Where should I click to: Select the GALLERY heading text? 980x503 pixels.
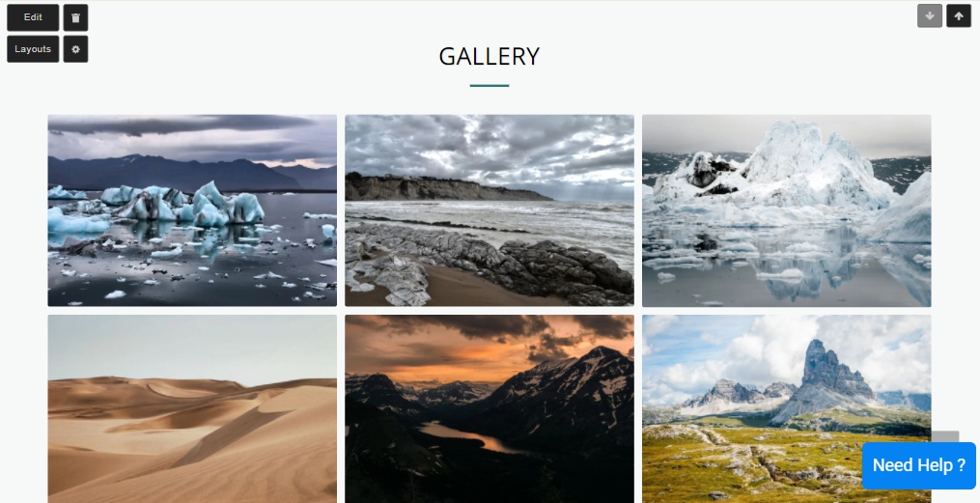pos(490,57)
